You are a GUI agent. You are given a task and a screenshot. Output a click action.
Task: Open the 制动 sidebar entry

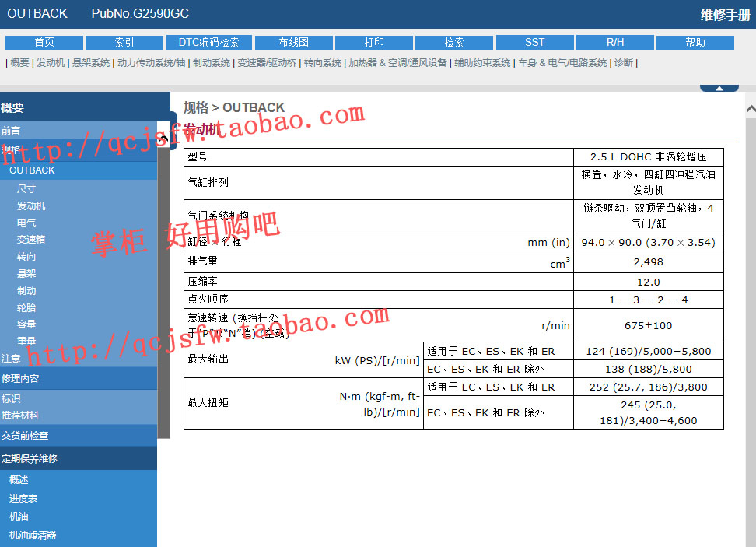click(26, 291)
